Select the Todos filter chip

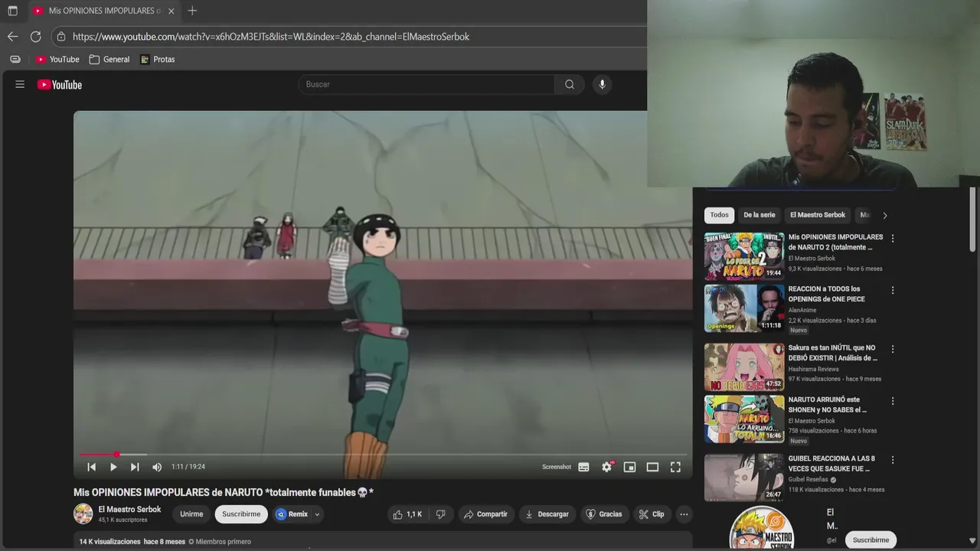point(719,215)
